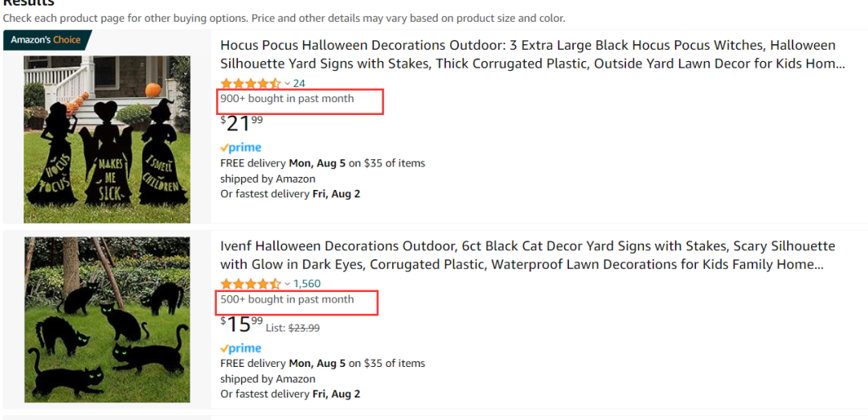Click 'FREE delivery Mon, Aug 5' on first listing

pos(283,163)
